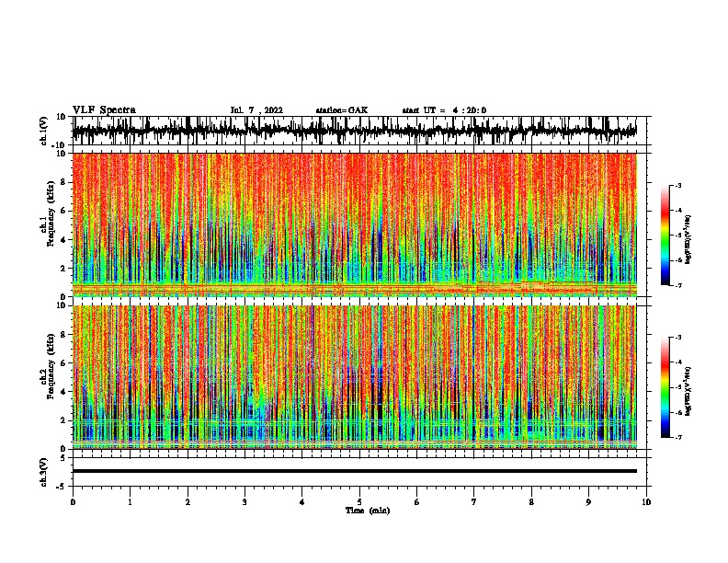Click the "ch.1(V)" vertical axis label
The height and width of the screenshot is (563, 728).
click(x=44, y=131)
